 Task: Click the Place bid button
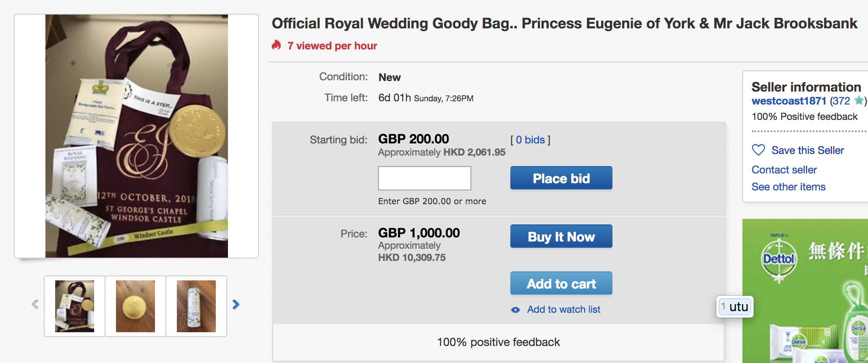561,178
